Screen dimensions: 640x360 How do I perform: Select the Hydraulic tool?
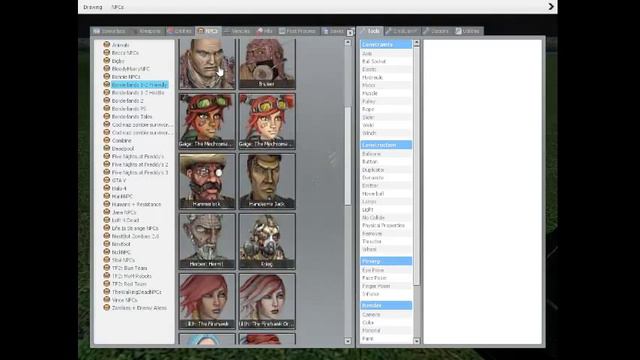(x=386, y=77)
